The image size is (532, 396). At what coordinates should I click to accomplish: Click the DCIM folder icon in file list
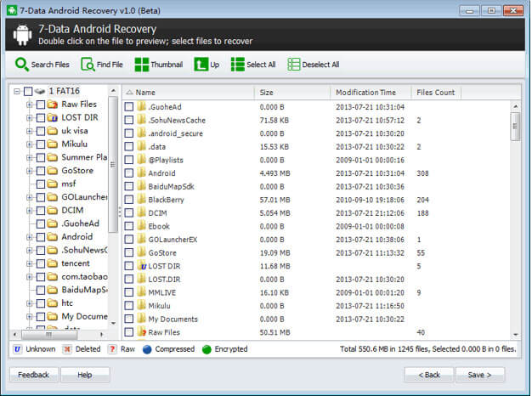(x=142, y=212)
